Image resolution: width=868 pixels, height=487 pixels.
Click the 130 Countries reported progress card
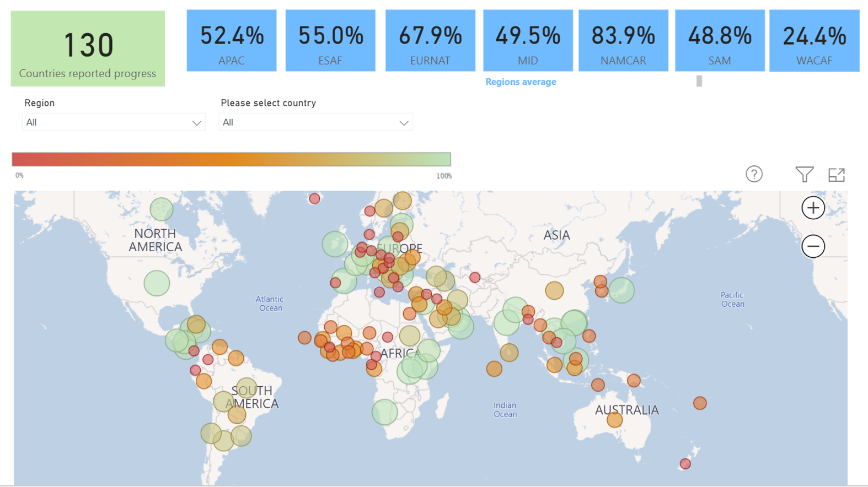pyautogui.click(x=88, y=48)
